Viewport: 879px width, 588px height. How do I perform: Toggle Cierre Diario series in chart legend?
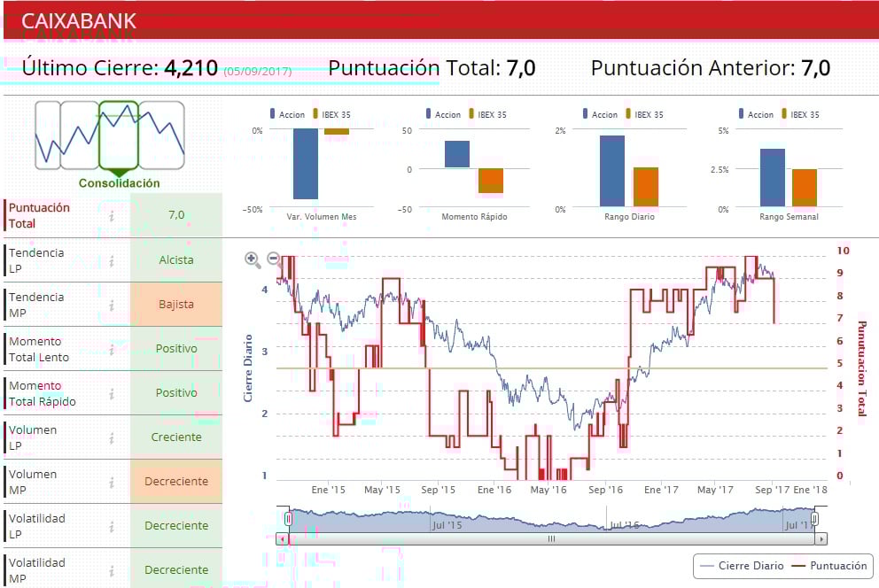pyautogui.click(x=743, y=566)
